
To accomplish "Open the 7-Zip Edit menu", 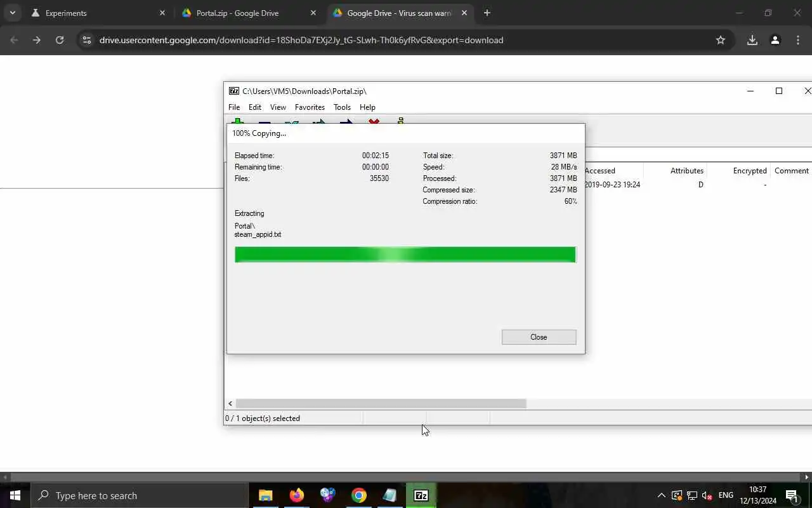I will point(255,107).
